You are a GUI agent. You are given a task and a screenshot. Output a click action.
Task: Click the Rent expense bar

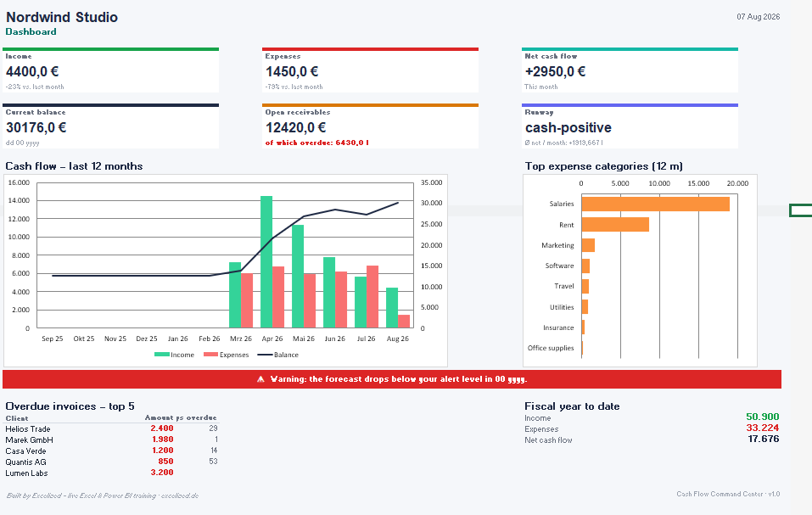[615, 225]
